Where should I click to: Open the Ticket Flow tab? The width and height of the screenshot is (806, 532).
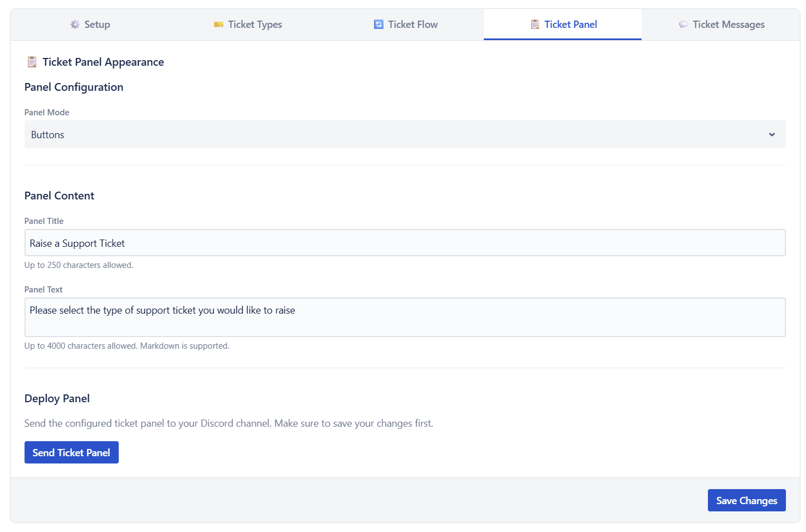[x=405, y=24]
